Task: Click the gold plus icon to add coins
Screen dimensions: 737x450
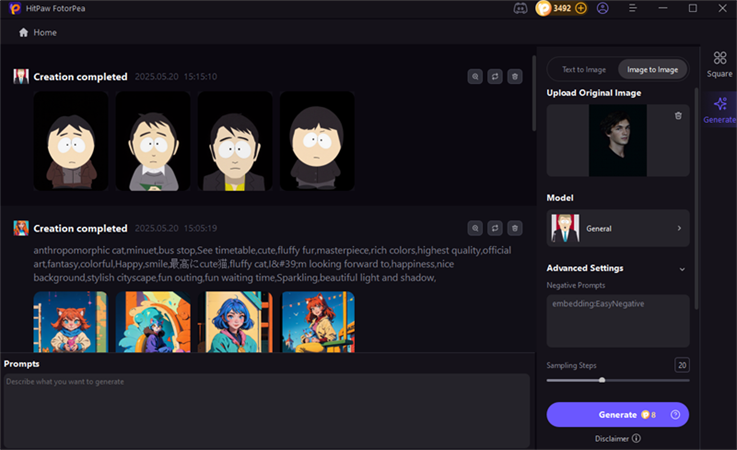Action: (x=581, y=8)
